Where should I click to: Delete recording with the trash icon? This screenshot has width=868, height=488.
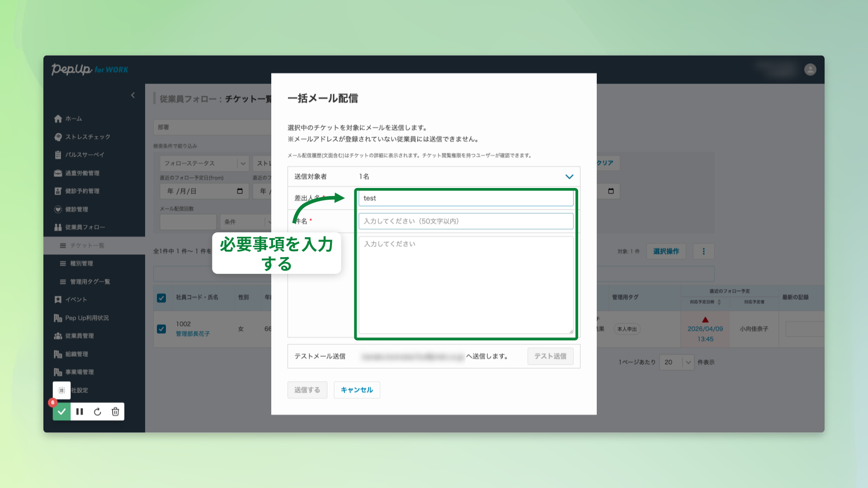point(115,412)
